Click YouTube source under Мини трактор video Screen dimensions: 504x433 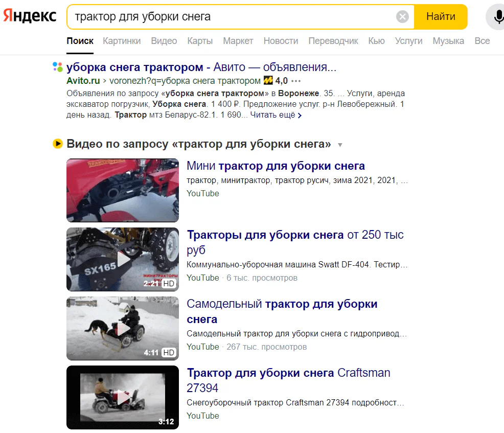tap(203, 194)
